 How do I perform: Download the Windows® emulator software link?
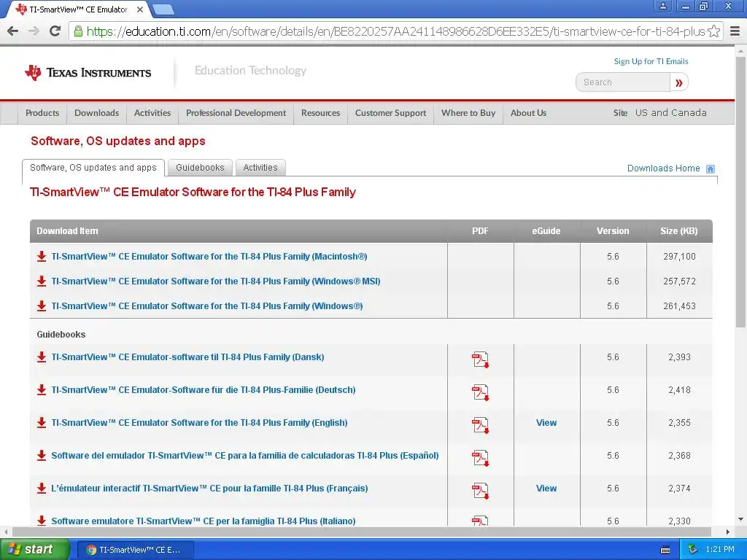coord(206,306)
